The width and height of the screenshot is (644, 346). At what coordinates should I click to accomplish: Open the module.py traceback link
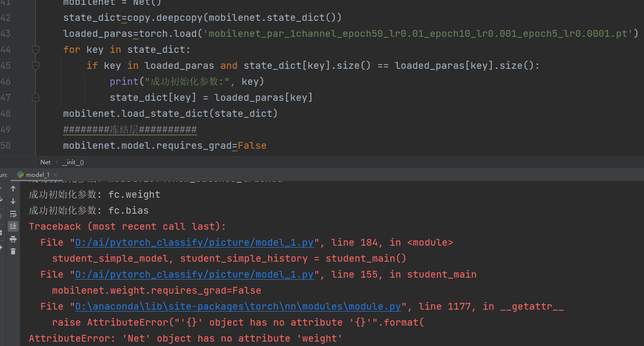coord(238,306)
